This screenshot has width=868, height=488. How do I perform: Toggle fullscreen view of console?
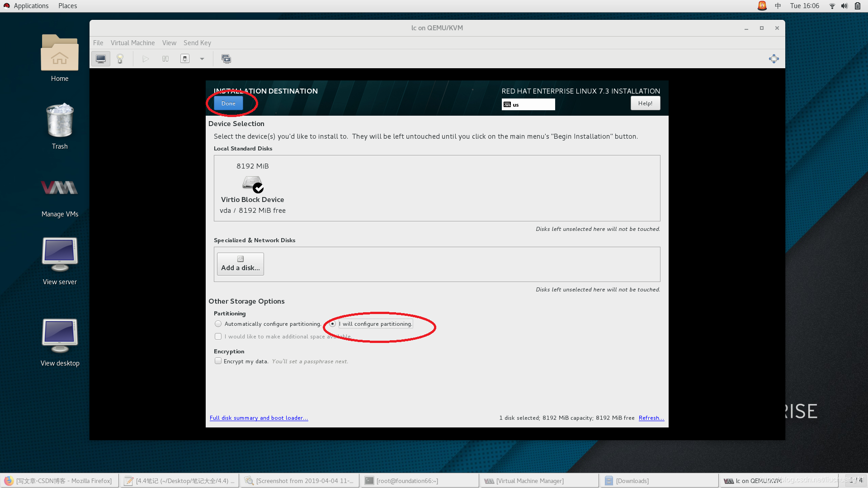tap(774, 59)
